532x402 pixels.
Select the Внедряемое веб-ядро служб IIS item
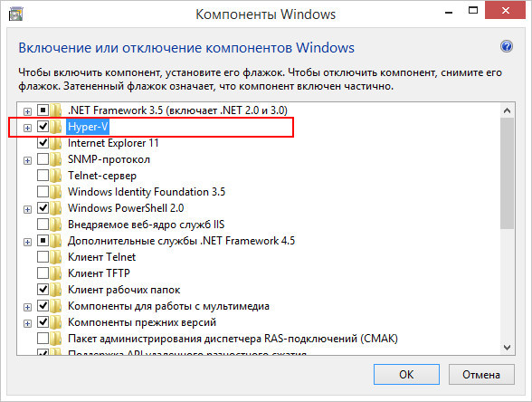coord(147,225)
